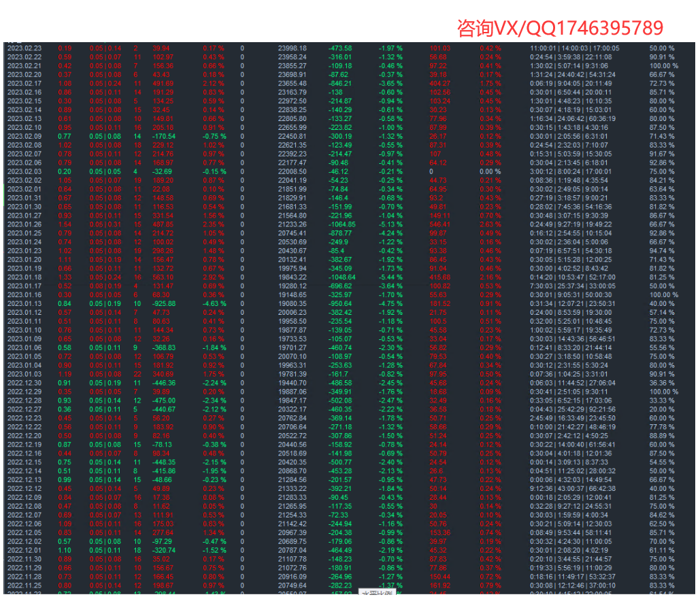Screen dimensions: 700x597
Task: Select the -1064.85 drawdown cell
Action: [x=341, y=224]
